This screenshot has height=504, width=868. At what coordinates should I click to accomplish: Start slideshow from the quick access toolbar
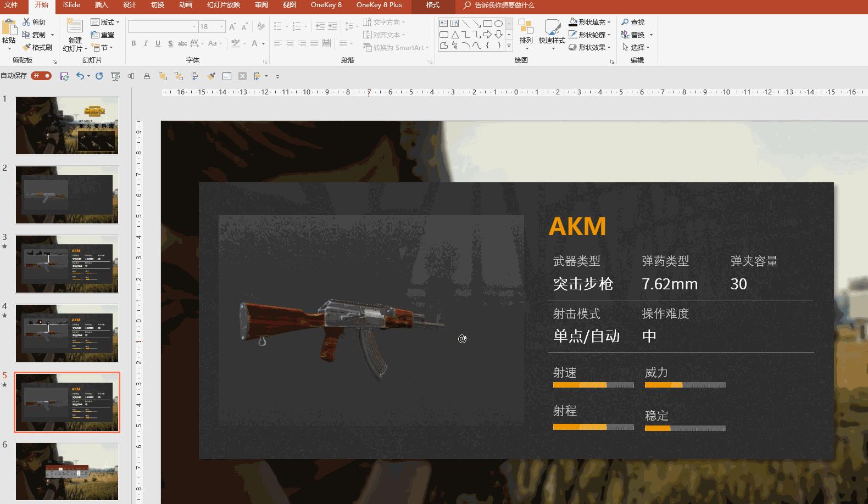(x=115, y=76)
